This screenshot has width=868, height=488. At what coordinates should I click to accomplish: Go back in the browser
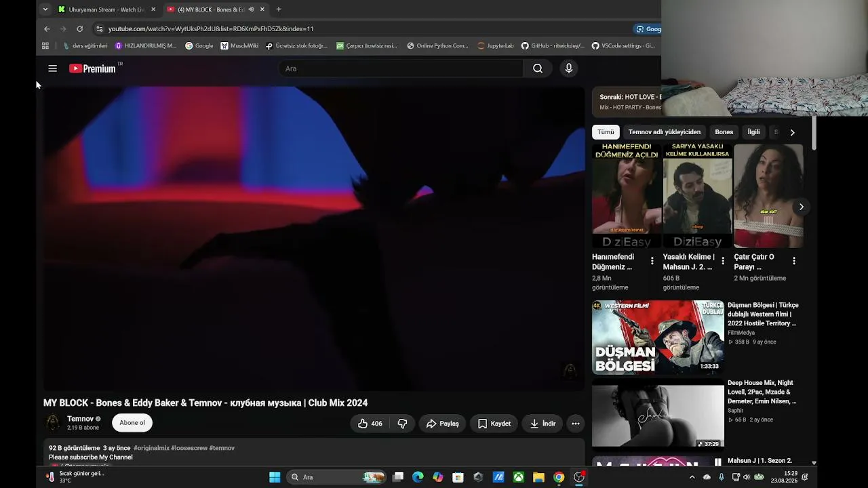pyautogui.click(x=47, y=28)
